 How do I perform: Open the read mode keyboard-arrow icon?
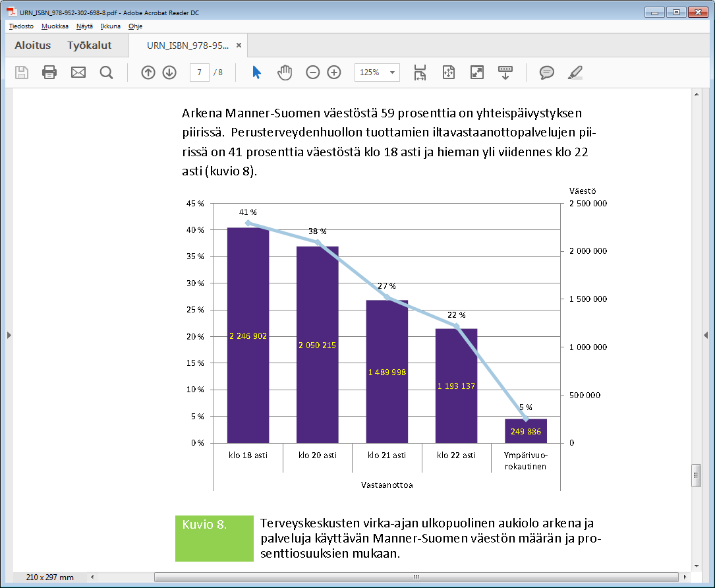pos(505,73)
